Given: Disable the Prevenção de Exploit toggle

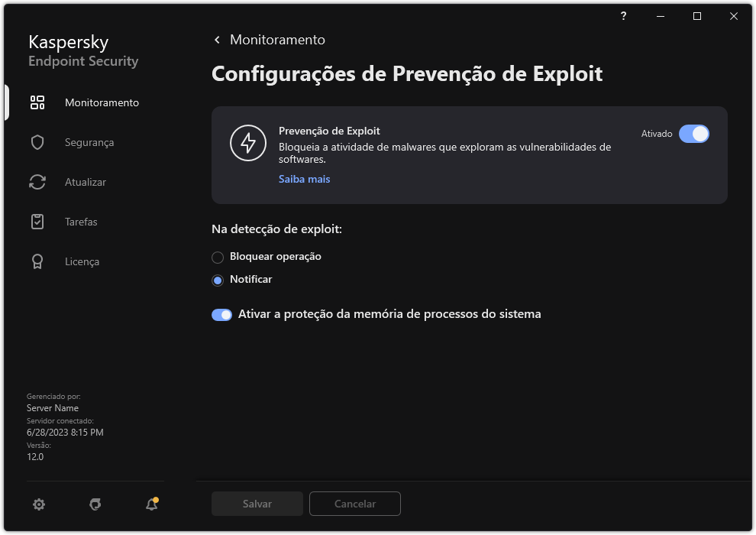Looking at the screenshot, I should 696,134.
